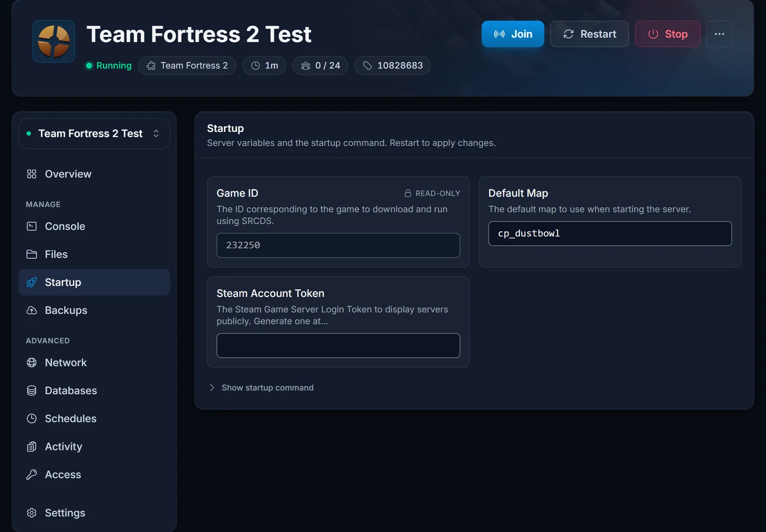This screenshot has height=532, width=766.
Task: Click the Startup rocket icon
Action: pos(32,282)
